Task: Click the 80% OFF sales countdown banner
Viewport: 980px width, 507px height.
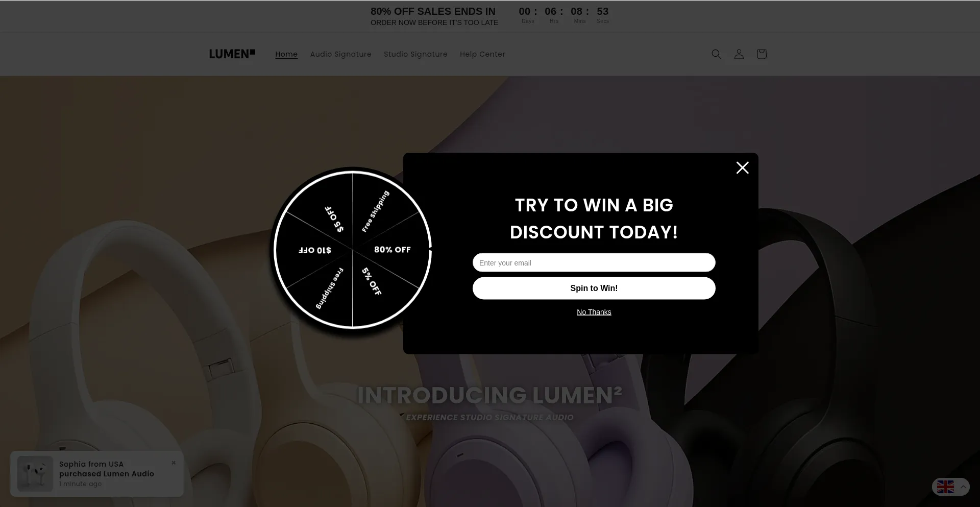Action: [489, 16]
